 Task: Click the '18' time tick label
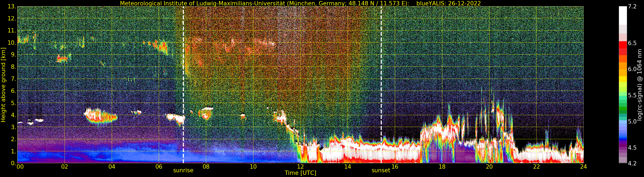442,167
